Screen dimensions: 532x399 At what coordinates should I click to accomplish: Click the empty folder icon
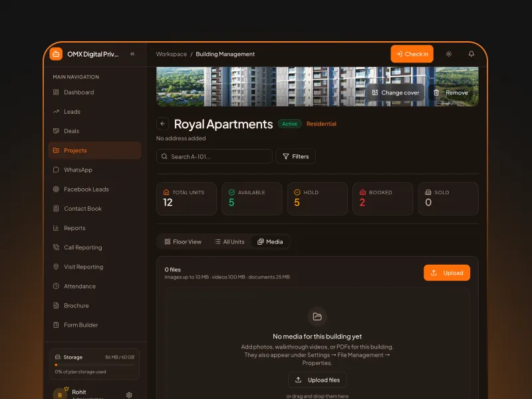point(317,317)
